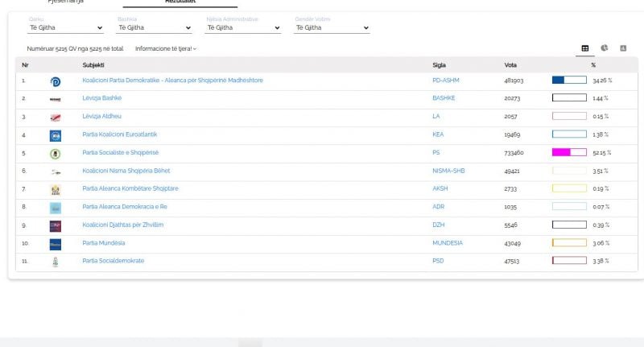Click the vote count 481903
The height and width of the screenshot is (347, 644).
point(514,81)
